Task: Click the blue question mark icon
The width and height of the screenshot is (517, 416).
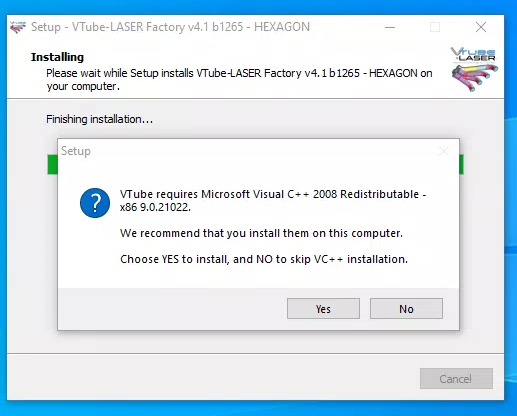Action: pos(95,203)
